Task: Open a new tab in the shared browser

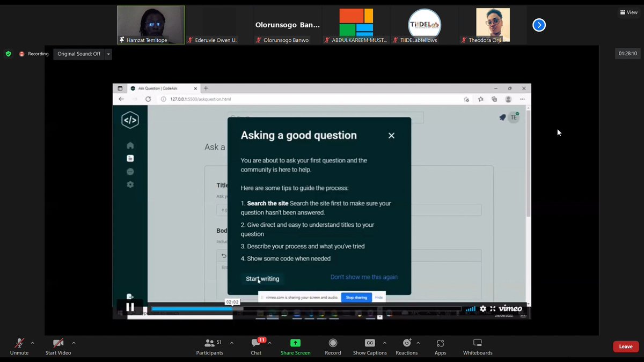Action: 206,88
